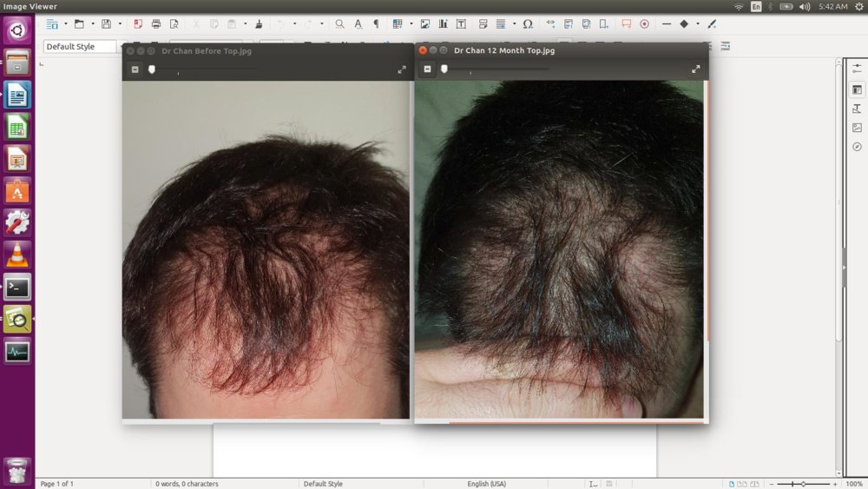Click English (USA) language in status bar
Screen dimensions: 868x489
(486, 484)
